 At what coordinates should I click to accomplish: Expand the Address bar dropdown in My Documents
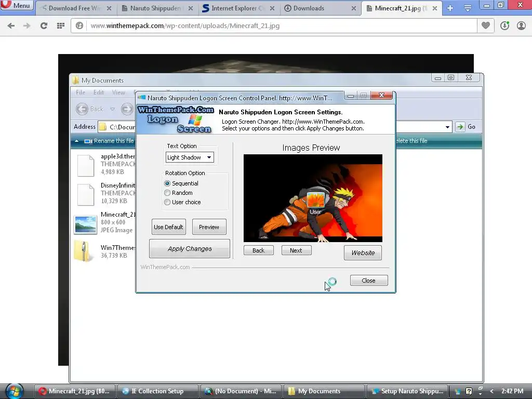447,127
